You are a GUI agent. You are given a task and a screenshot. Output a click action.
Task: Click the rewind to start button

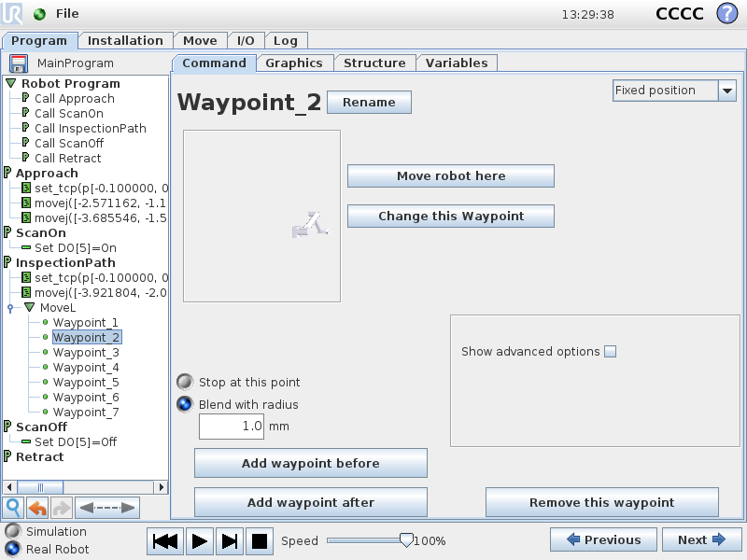165,540
